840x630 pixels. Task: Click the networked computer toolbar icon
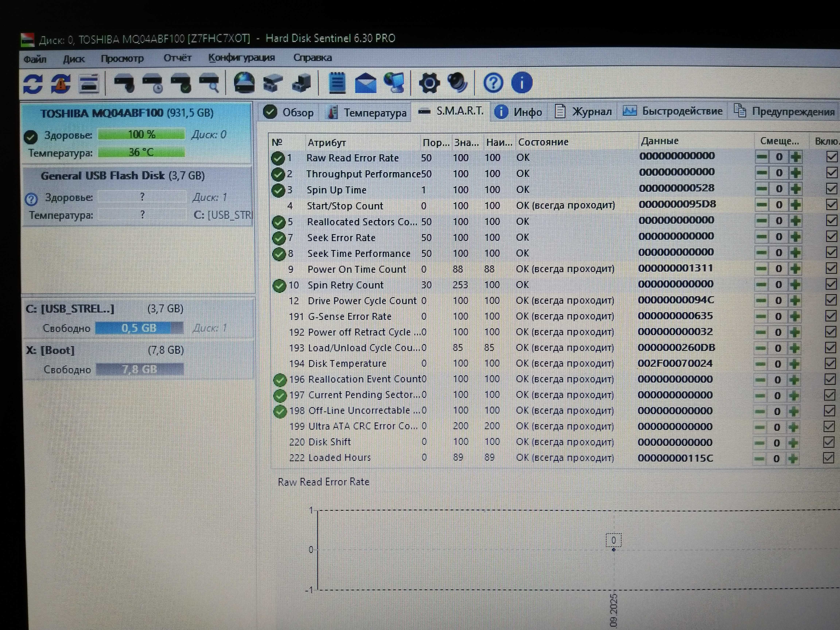394,82
